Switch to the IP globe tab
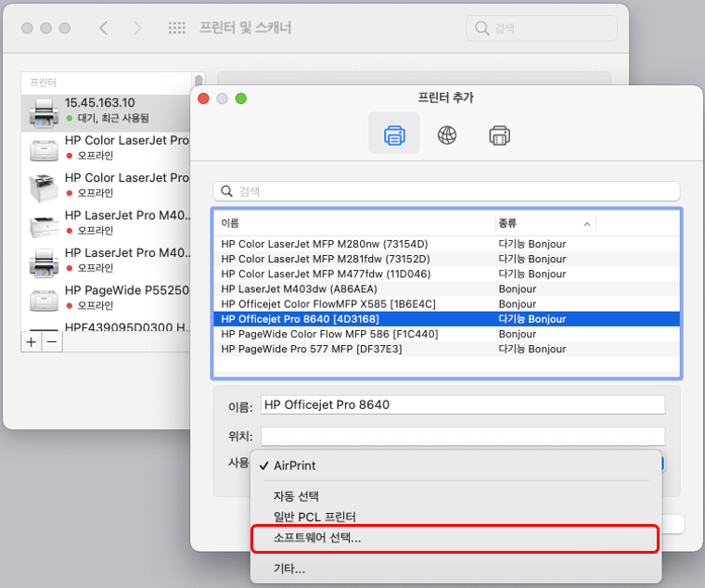This screenshot has height=588, width=705. [447, 134]
